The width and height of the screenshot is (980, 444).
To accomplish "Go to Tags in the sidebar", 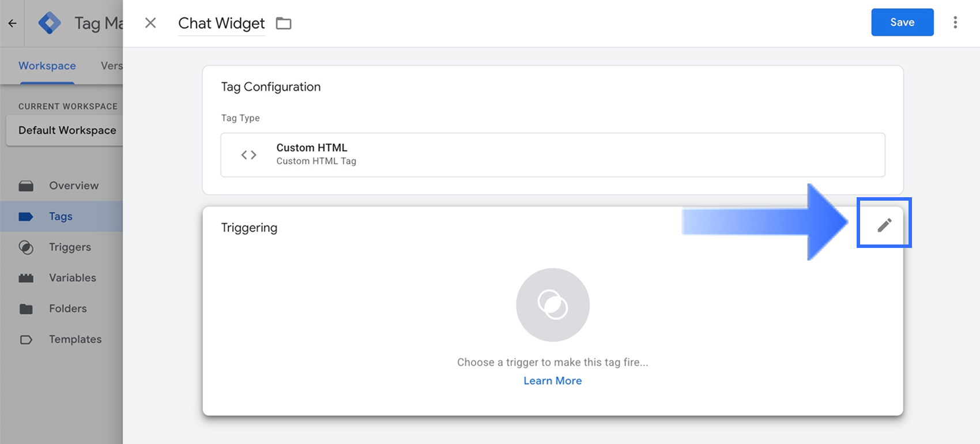I will pyautogui.click(x=61, y=216).
